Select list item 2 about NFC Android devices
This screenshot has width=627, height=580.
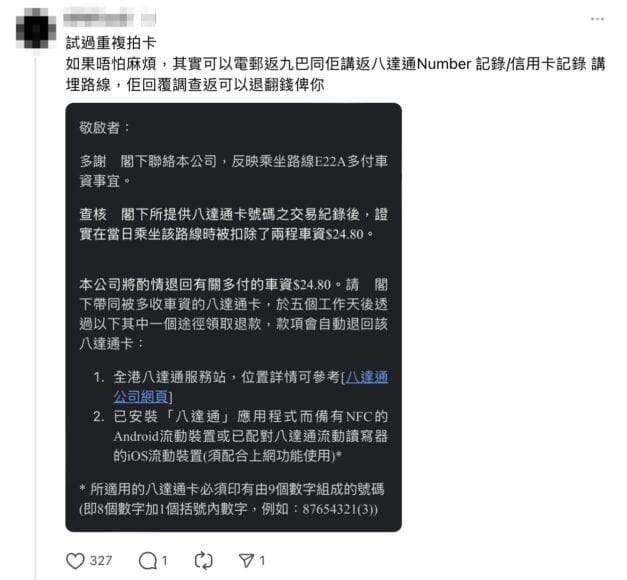coord(240,436)
